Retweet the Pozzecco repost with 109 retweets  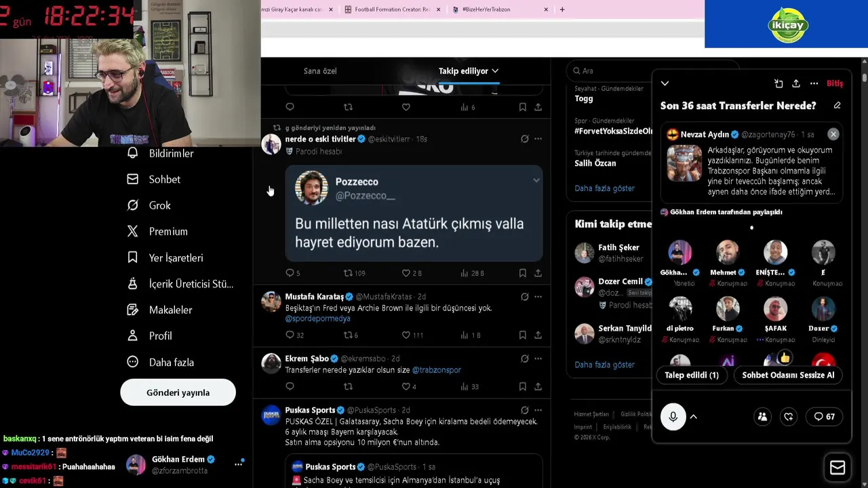(x=355, y=273)
